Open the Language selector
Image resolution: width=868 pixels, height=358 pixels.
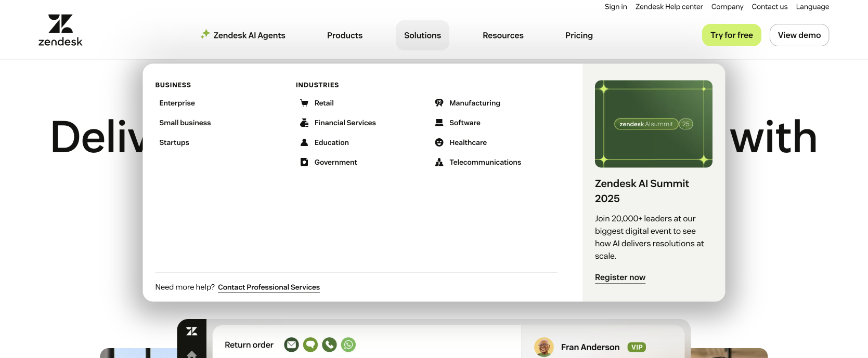(812, 7)
